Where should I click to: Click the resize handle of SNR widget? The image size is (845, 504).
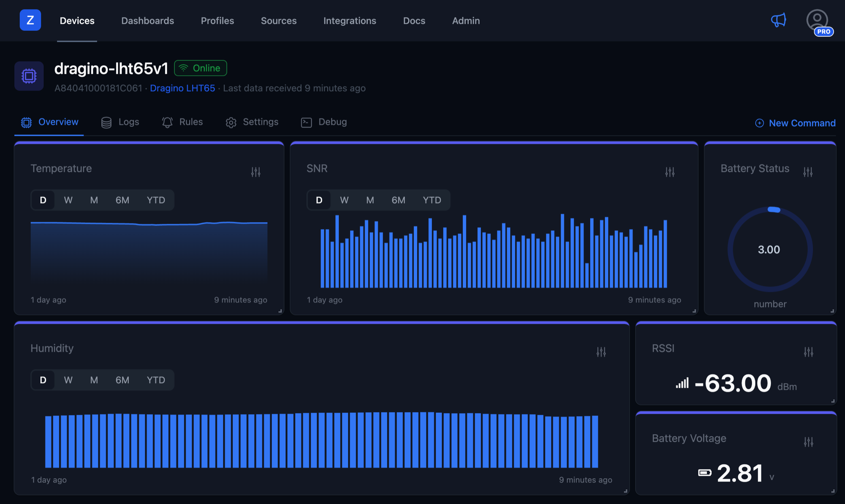(694, 311)
